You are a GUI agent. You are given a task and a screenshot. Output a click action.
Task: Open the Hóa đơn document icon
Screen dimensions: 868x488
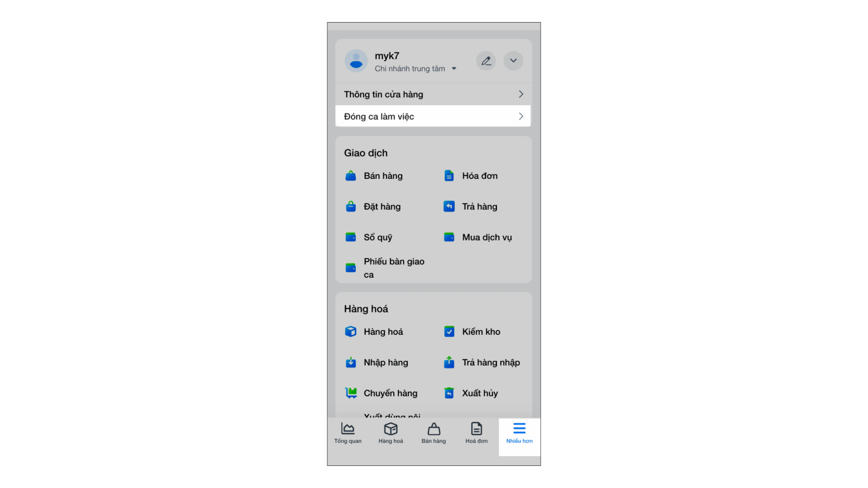[x=449, y=176]
